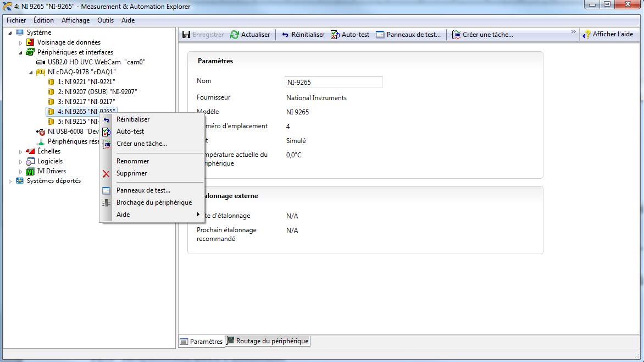Expand the Échelles tree node
This screenshot has width=644, height=362.
20,152
